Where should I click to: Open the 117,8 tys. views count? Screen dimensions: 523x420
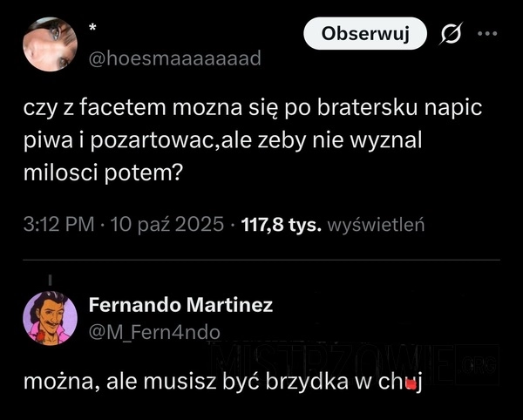click(x=281, y=225)
